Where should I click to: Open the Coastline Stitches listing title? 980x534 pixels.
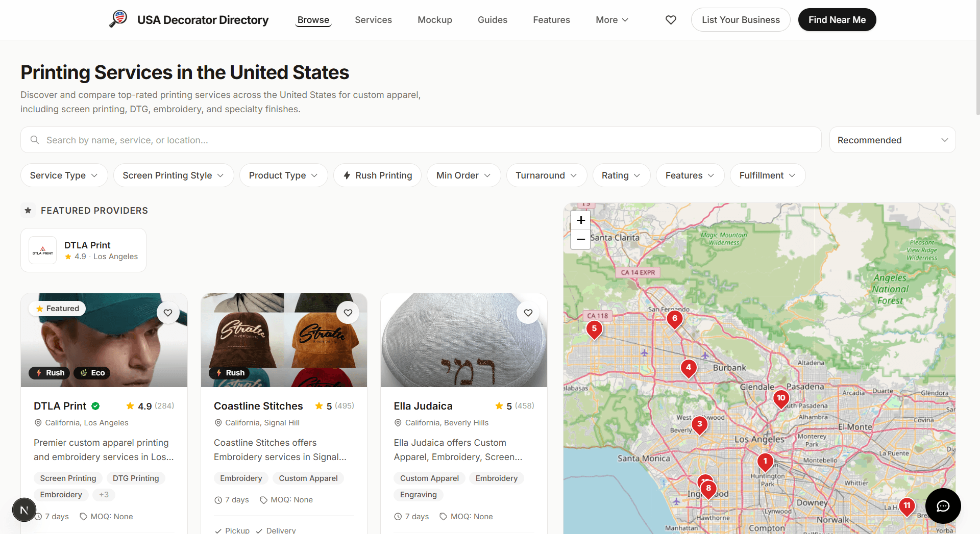coord(258,406)
